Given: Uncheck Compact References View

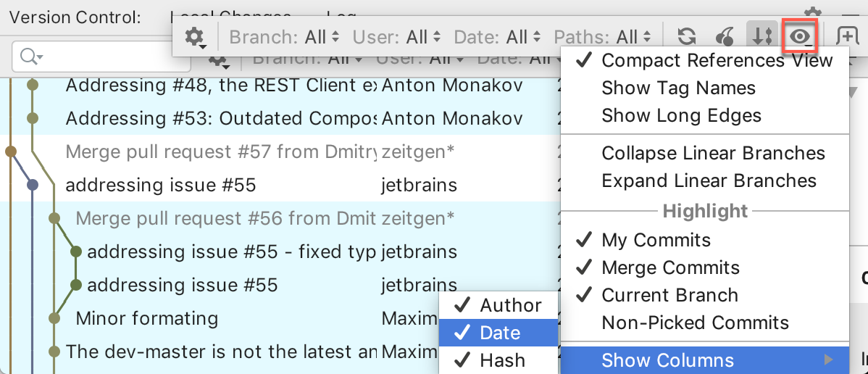Looking at the screenshot, I should tap(705, 60).
